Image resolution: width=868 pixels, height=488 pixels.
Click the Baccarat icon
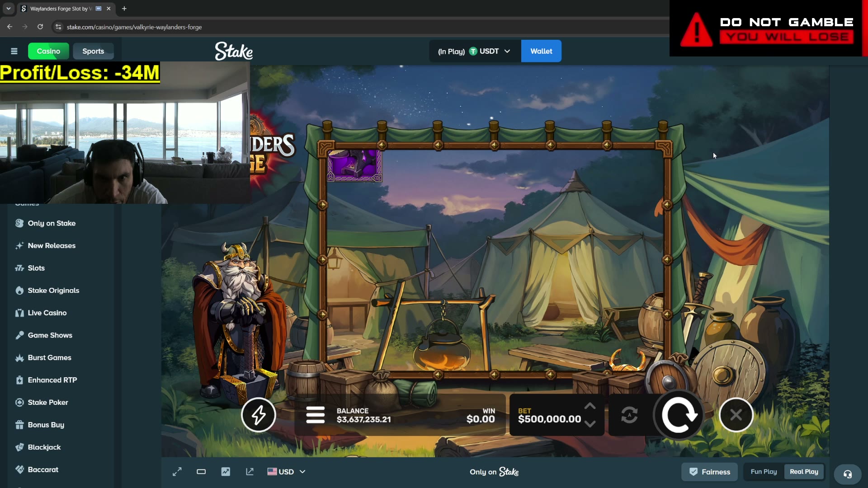19,469
